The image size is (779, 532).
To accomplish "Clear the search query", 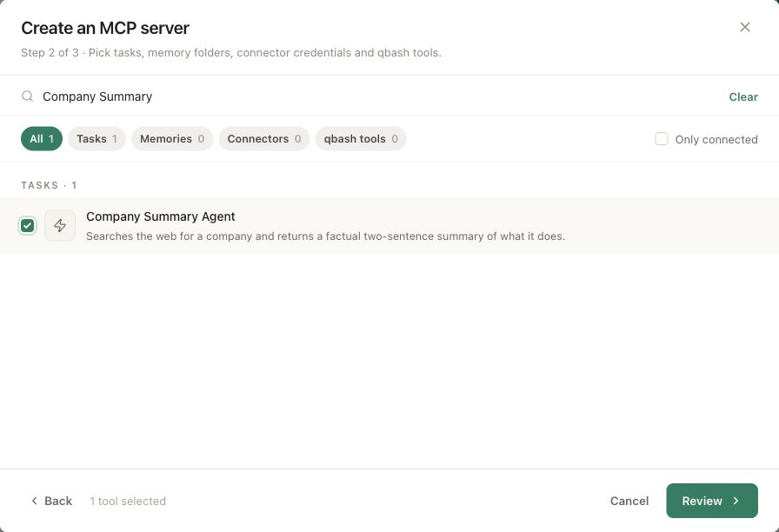I will tap(743, 96).
